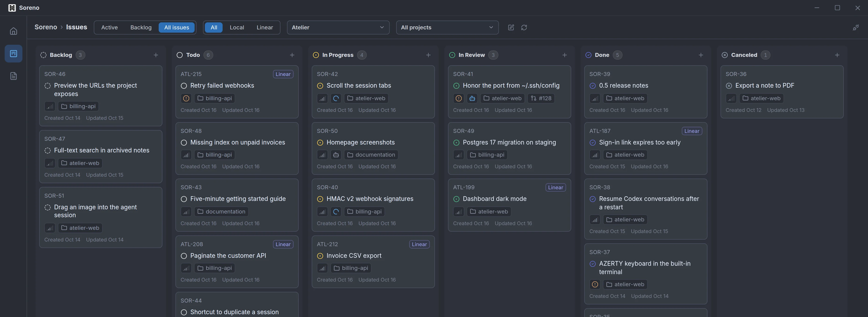Toggle status circle of Retry failed webhooks

[x=184, y=86]
